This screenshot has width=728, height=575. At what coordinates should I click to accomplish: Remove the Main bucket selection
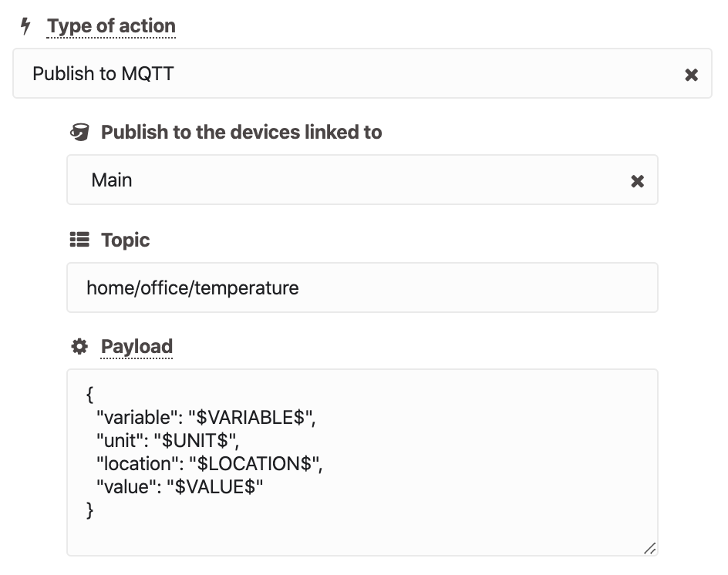(x=638, y=181)
